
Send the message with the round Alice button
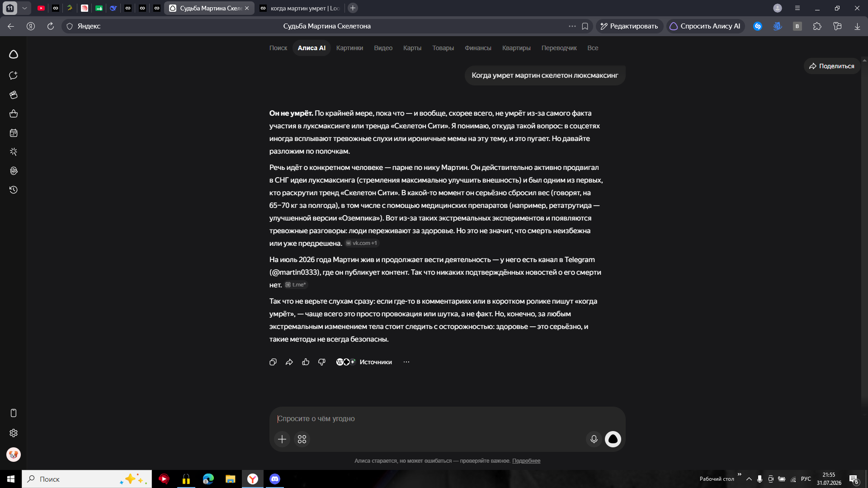[x=613, y=439]
